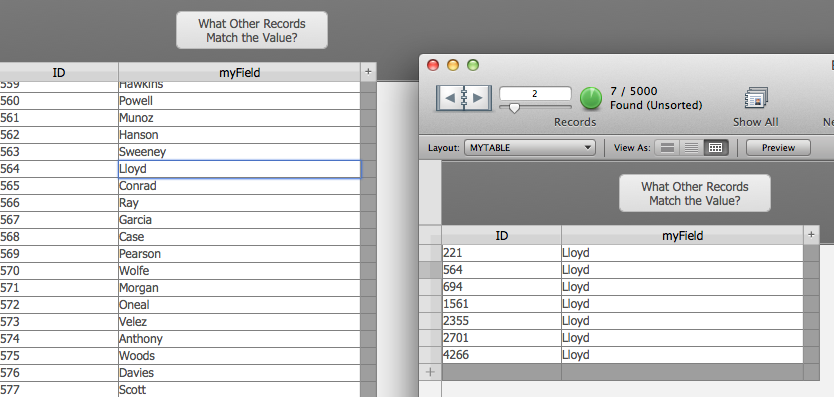Image resolution: width=834 pixels, height=397 pixels.
Task: Select ID cell 2701
Action: (502, 338)
